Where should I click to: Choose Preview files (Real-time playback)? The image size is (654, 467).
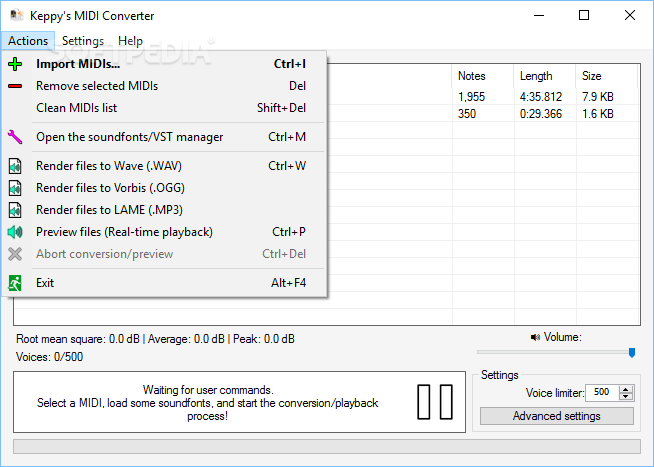165,232
